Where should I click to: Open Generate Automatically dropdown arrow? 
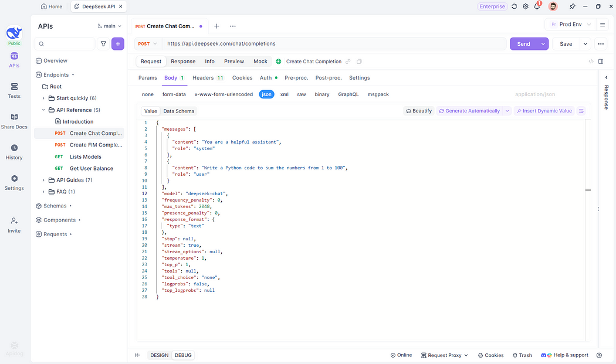[507, 111]
